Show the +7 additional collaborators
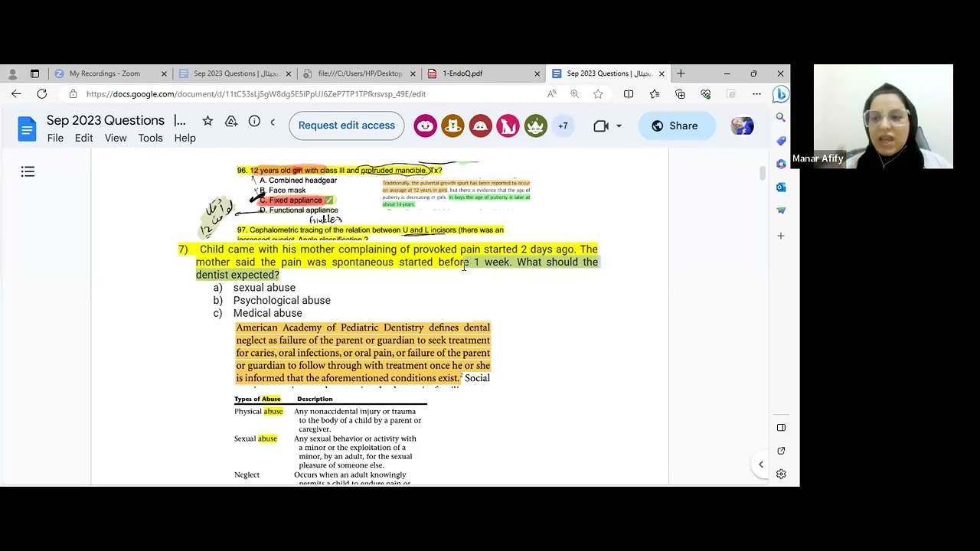980x551 pixels. click(563, 126)
